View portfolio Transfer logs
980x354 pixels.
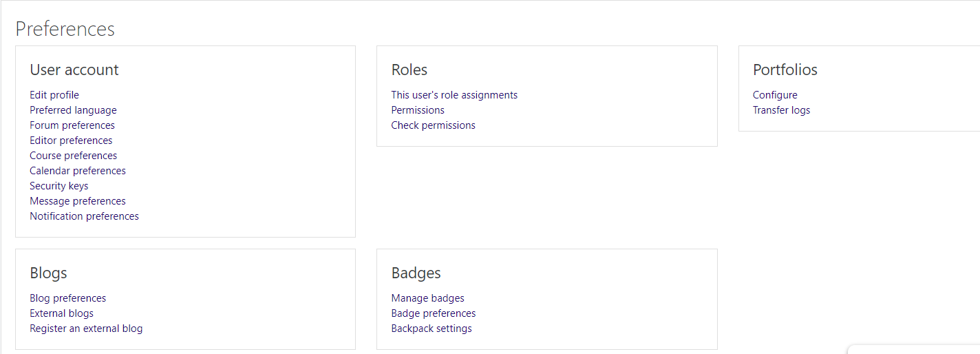781,110
